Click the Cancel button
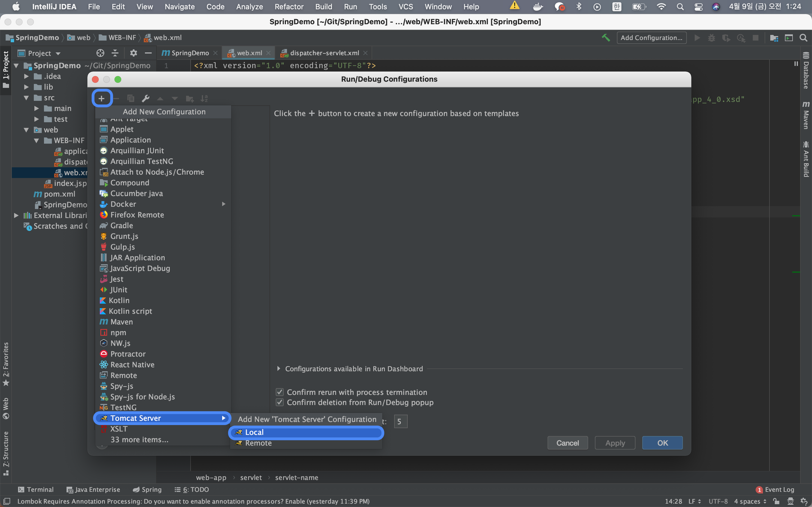Image resolution: width=812 pixels, height=507 pixels. pyautogui.click(x=567, y=442)
